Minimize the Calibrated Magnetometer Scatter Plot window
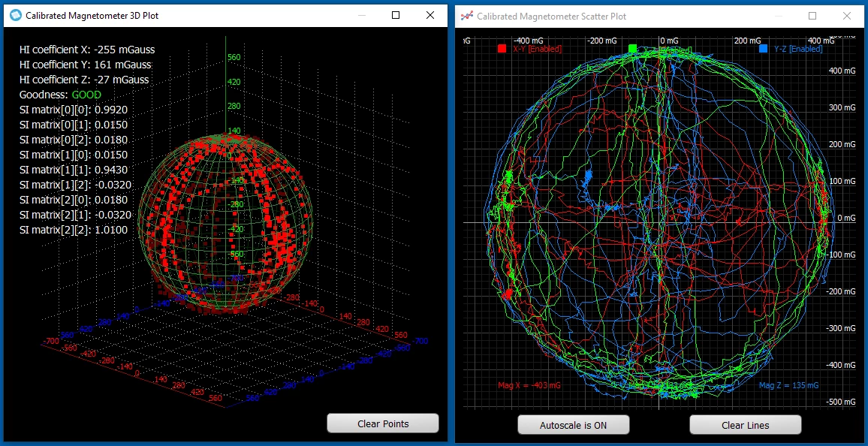 [779, 16]
